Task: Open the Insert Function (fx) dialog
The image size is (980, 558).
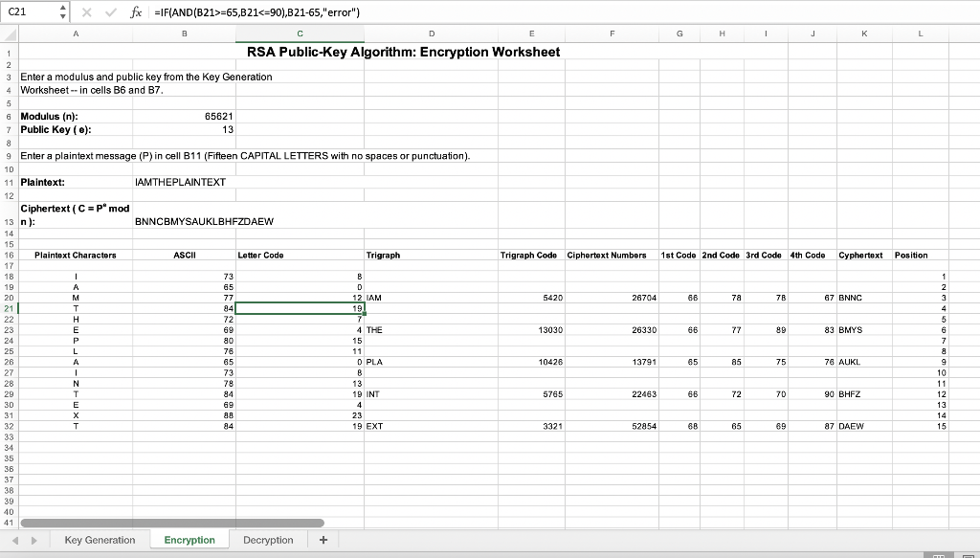Action: 136,11
